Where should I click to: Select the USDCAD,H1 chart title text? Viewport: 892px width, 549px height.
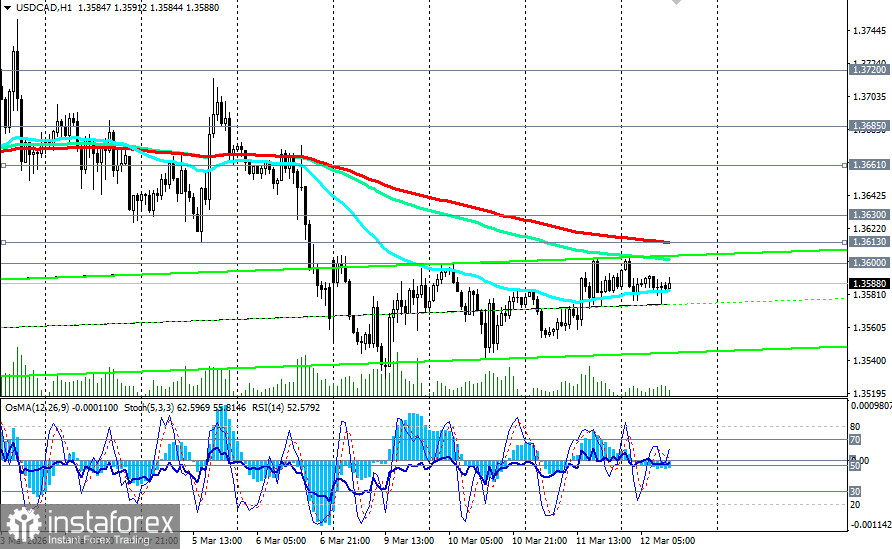coord(43,7)
